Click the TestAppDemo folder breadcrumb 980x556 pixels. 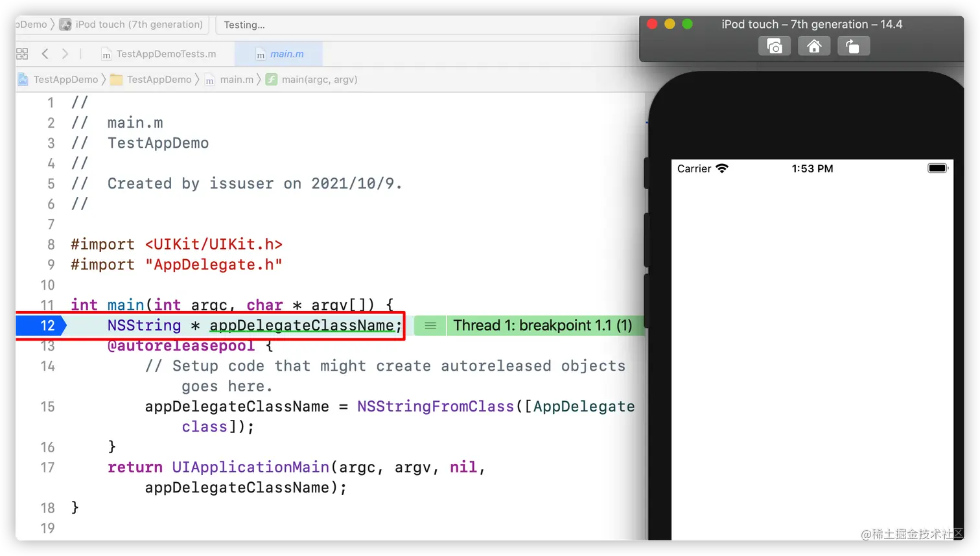point(152,79)
